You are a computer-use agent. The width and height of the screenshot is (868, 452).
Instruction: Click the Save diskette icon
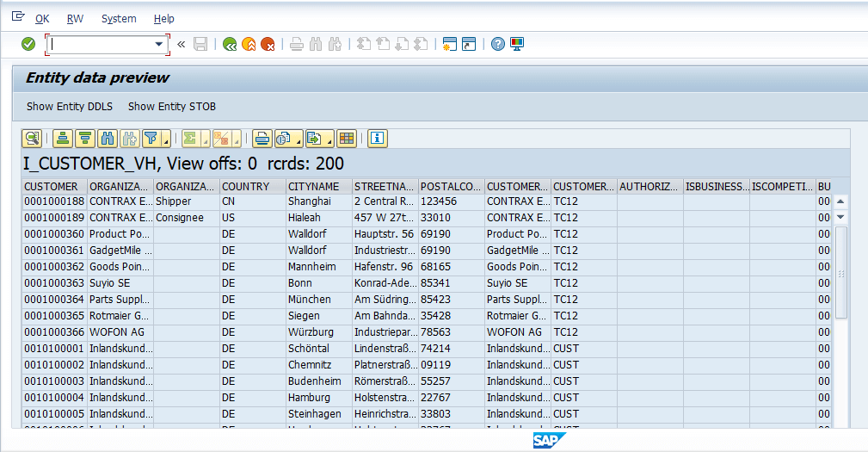[x=200, y=44]
